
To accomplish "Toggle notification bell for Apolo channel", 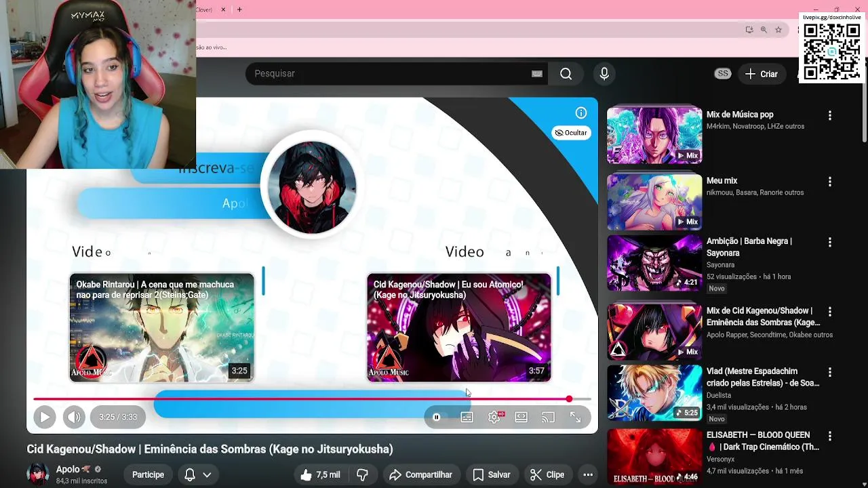I will click(190, 475).
